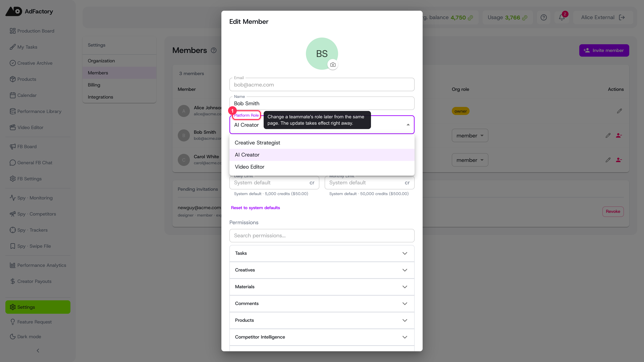Open Feature Request
644x362 pixels.
coord(38,322)
